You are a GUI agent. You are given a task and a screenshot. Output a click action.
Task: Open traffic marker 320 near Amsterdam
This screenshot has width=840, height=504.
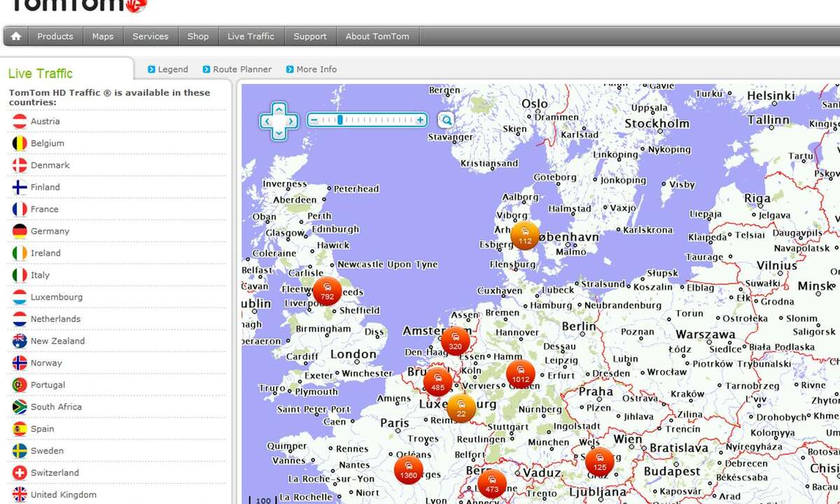tap(456, 341)
